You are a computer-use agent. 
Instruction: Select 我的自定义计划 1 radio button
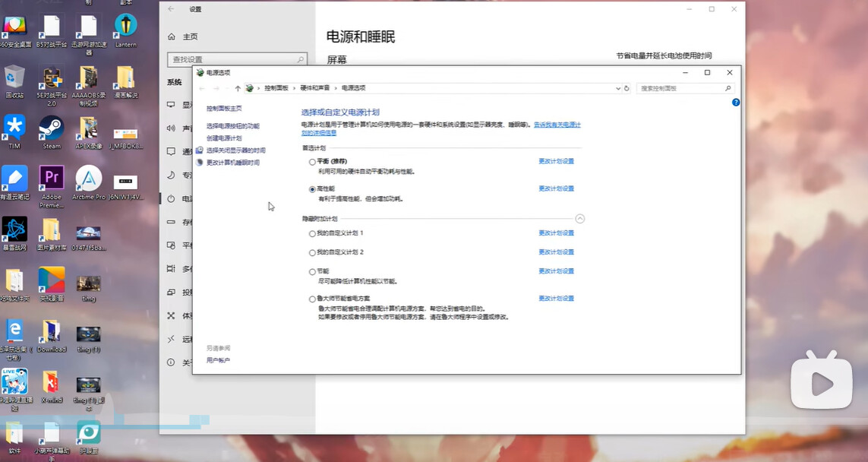pos(312,233)
